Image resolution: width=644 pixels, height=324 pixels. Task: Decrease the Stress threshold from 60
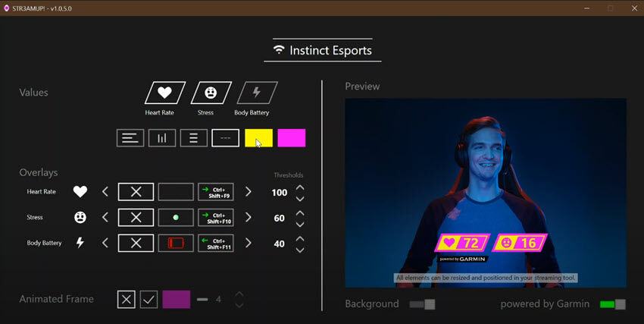coord(300,224)
